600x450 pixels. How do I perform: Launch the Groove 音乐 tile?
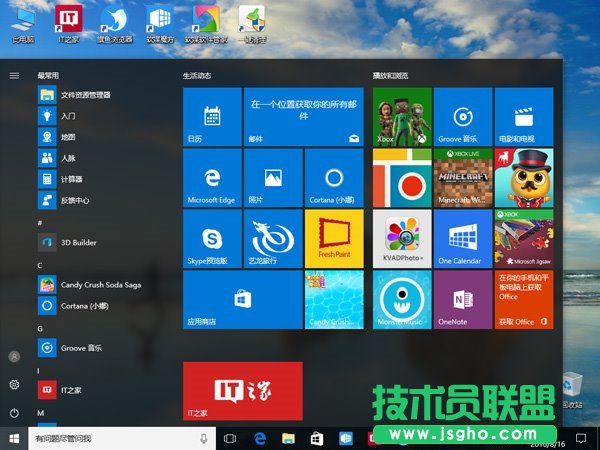[x=463, y=117]
